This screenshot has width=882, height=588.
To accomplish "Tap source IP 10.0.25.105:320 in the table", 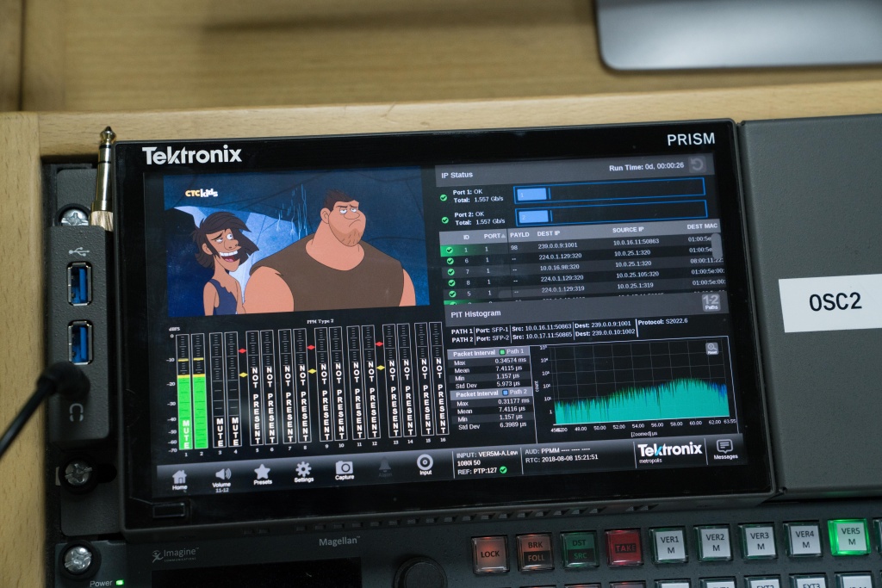I will (x=637, y=275).
